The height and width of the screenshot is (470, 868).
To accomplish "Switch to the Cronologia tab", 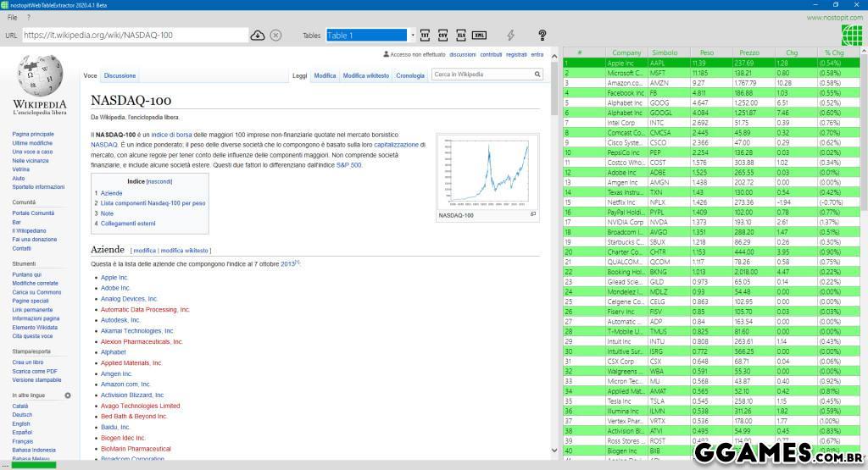I will coord(410,75).
